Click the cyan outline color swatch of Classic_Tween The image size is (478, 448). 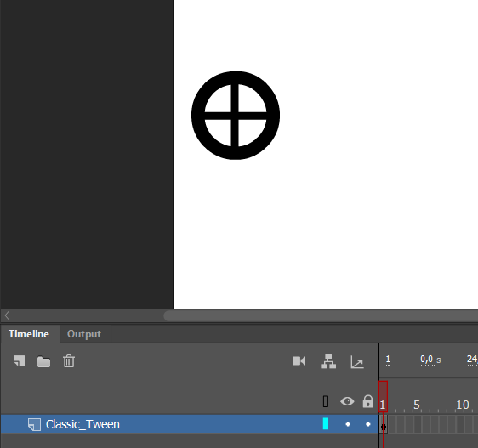tap(326, 424)
